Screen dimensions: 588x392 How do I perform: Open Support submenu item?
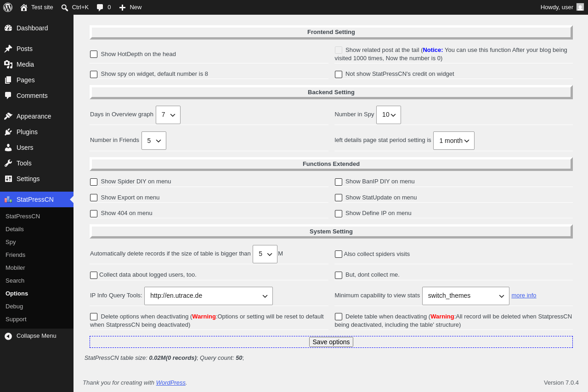(x=37, y=319)
